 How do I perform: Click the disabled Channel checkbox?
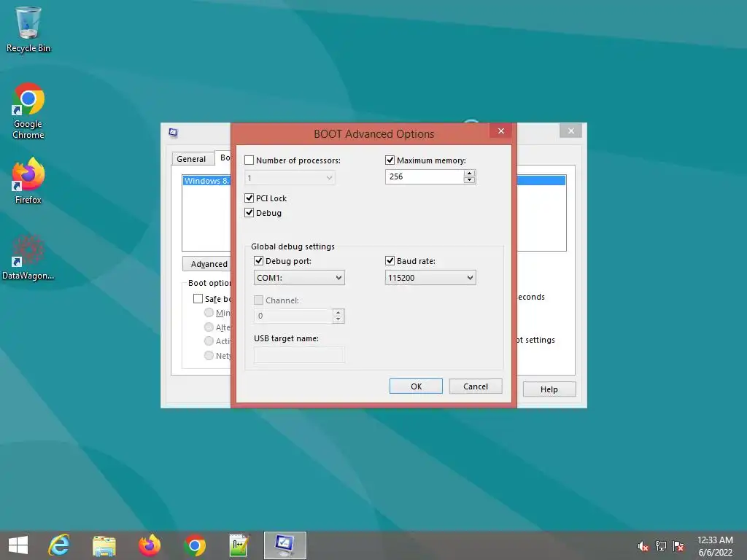[x=259, y=300]
